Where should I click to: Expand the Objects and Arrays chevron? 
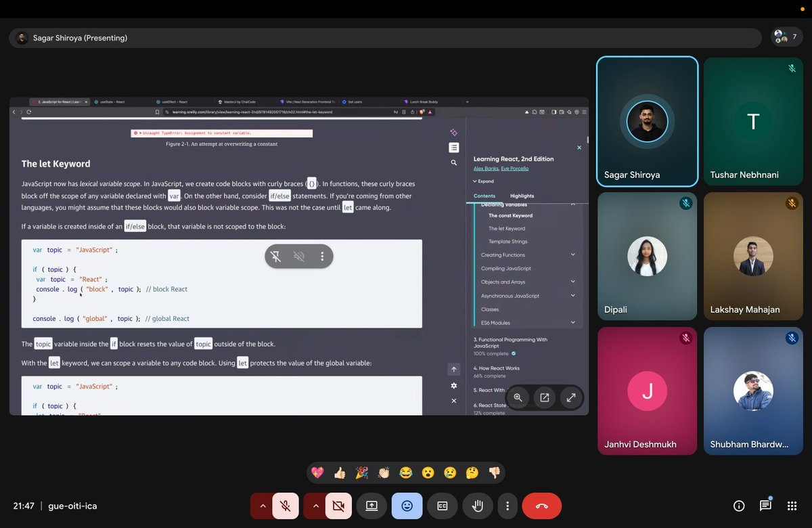(x=573, y=282)
